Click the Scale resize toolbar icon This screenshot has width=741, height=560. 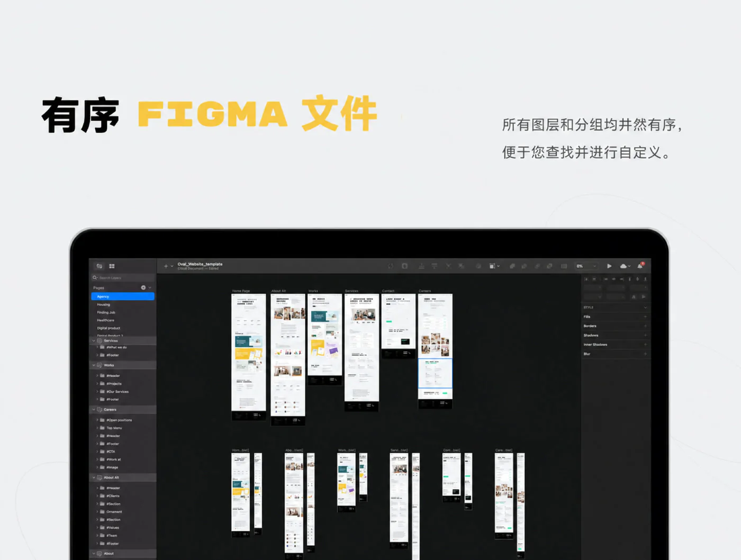pyautogui.click(x=492, y=266)
